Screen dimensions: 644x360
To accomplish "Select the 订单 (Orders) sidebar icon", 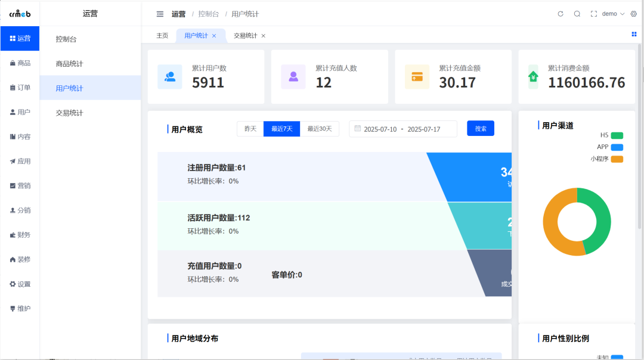I will coord(20,87).
